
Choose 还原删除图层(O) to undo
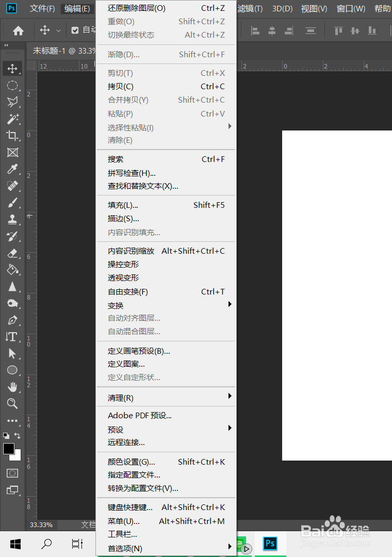[166, 8]
